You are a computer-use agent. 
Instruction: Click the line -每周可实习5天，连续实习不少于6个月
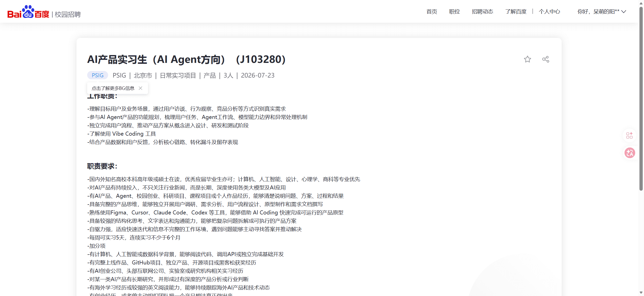(134, 238)
